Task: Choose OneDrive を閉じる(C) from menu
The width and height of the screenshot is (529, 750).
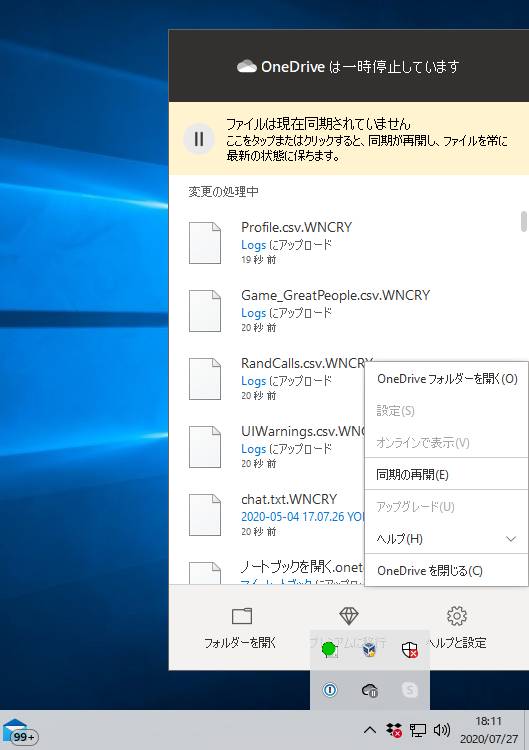Action: coord(446,571)
